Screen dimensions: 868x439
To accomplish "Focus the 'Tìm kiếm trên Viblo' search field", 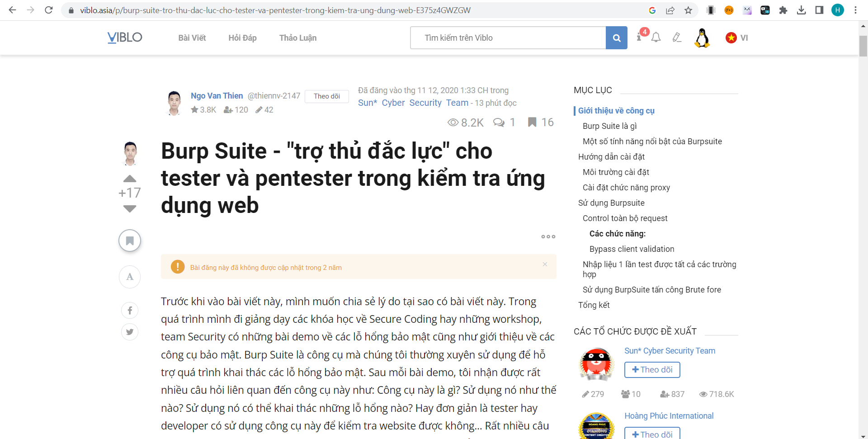I will 508,38.
